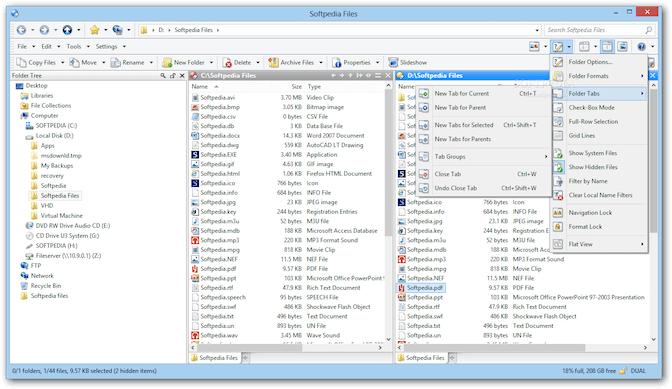Toggle the dual display layout icon
672x389 pixels.
[607, 47]
